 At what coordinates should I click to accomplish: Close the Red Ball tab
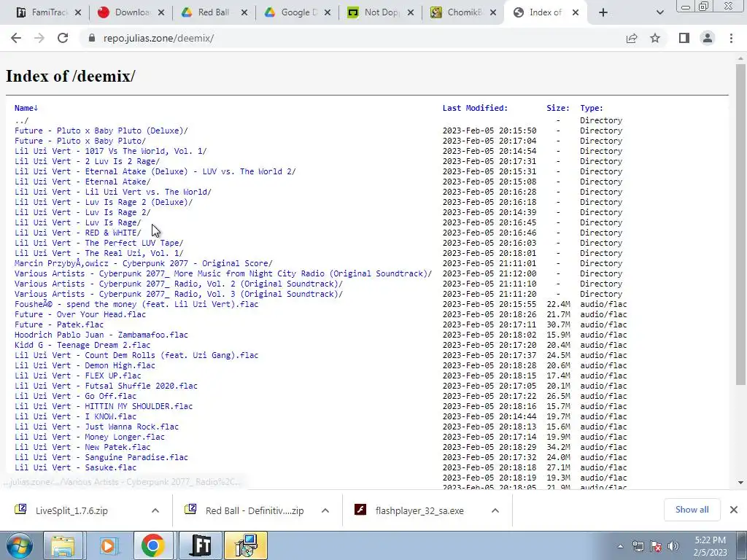click(244, 12)
